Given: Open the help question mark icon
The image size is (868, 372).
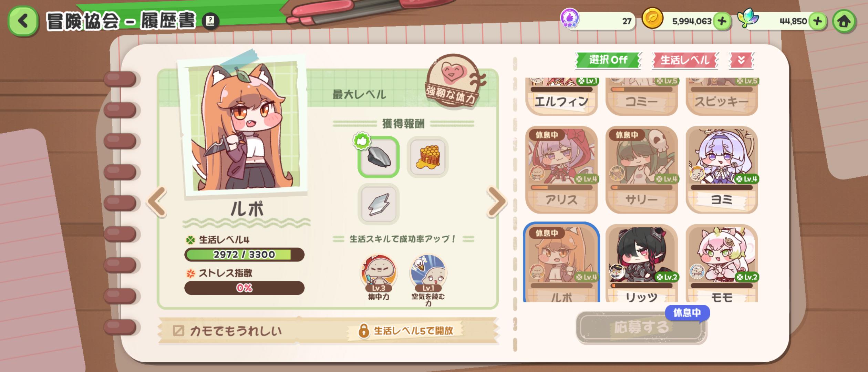Looking at the screenshot, I should [210, 21].
